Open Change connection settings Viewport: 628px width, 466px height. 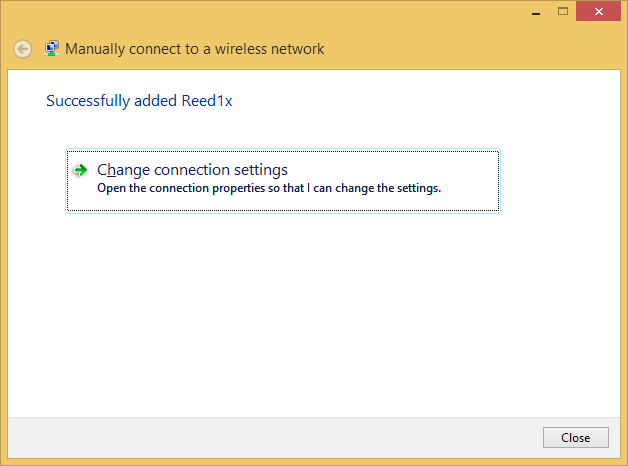click(192, 170)
